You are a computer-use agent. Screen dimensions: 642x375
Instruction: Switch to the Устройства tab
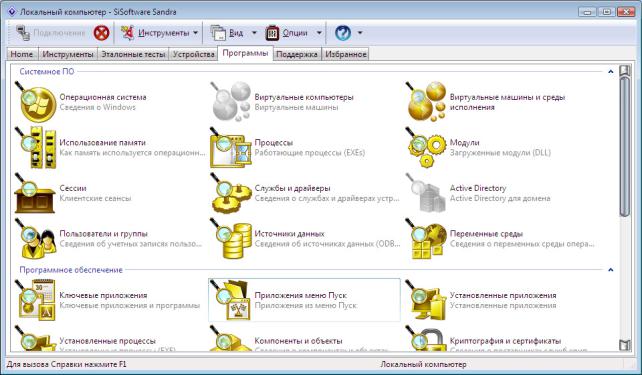(194, 54)
